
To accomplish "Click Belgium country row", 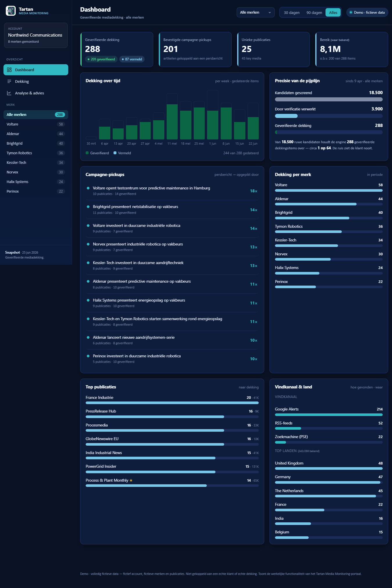I will (329, 535).
